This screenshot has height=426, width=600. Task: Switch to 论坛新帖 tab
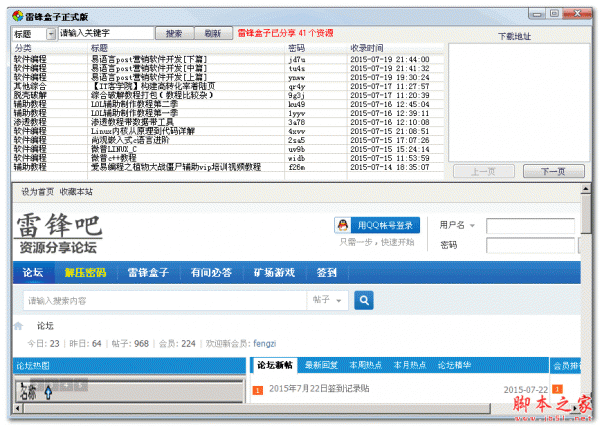click(275, 366)
